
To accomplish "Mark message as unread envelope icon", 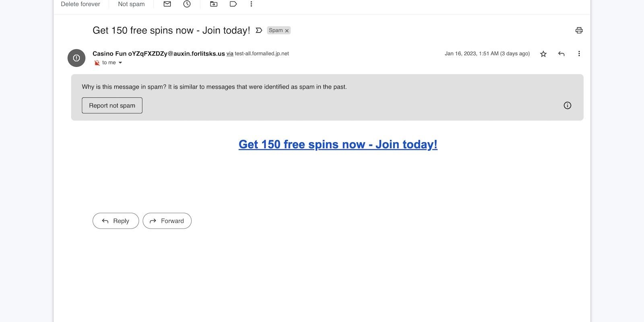I will coord(167,4).
